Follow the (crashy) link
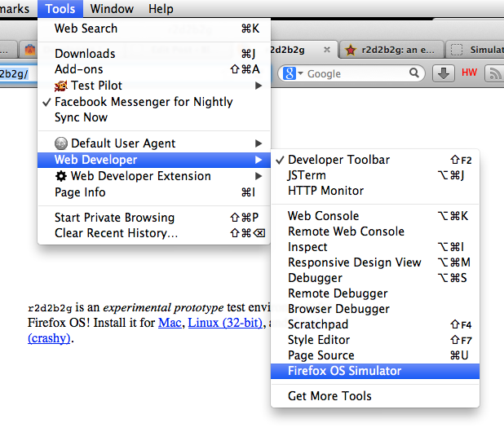Viewport: 504px width, 432px height. point(49,338)
